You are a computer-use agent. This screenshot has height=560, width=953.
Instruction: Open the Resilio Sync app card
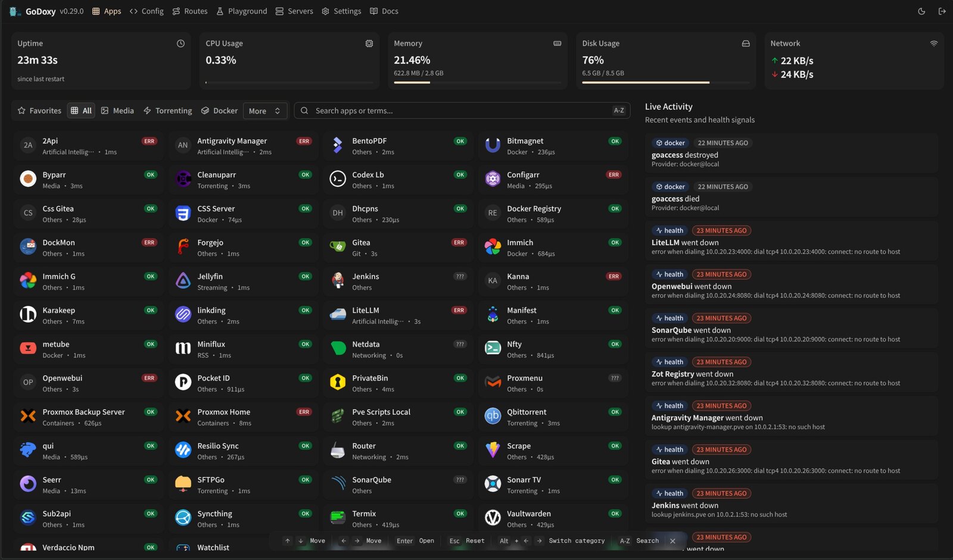[x=244, y=450]
